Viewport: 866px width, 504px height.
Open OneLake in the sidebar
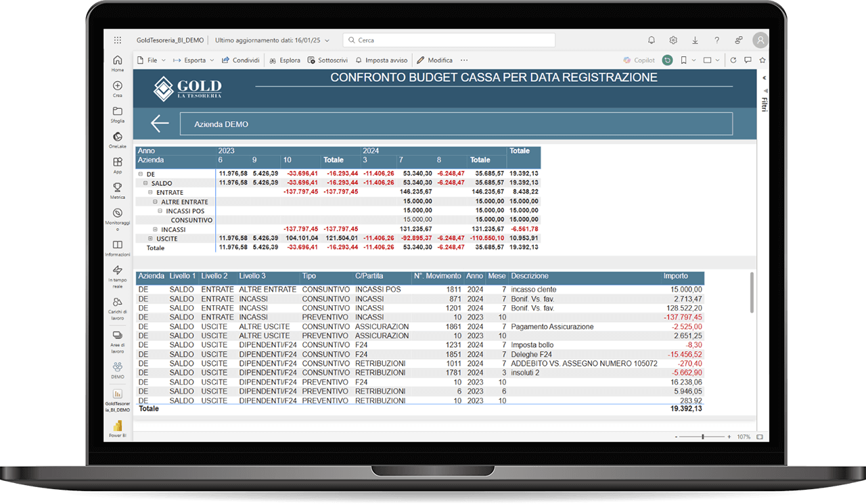[118, 140]
